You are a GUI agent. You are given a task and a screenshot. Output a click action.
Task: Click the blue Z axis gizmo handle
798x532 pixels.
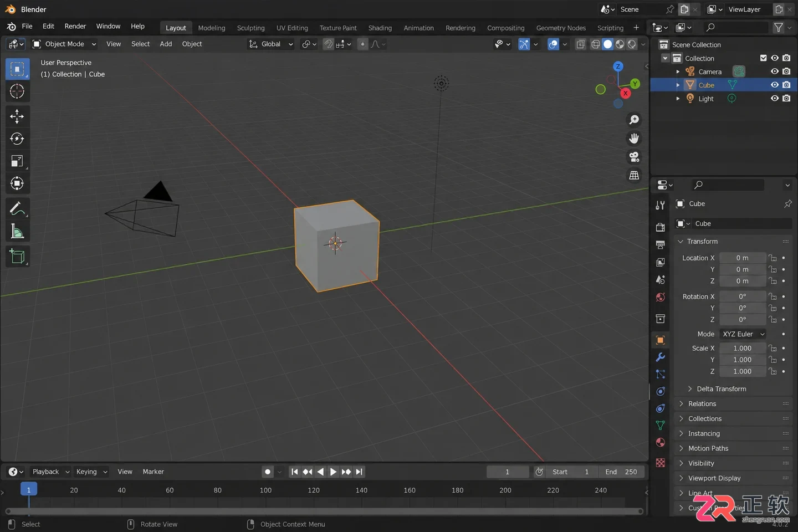[x=618, y=66]
